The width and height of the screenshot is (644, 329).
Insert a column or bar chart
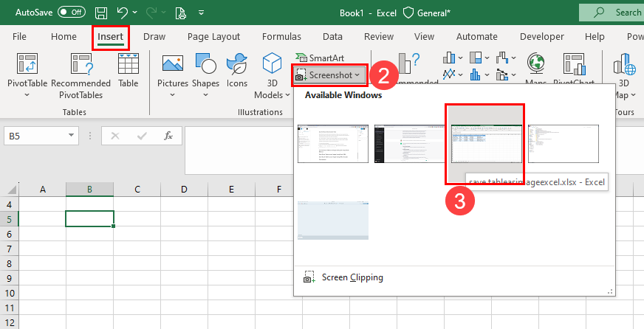pos(449,58)
